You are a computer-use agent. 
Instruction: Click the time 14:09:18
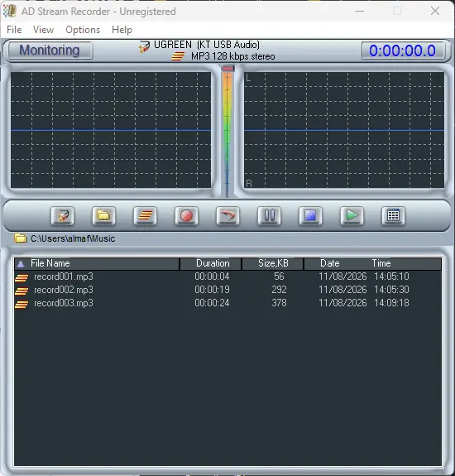click(391, 303)
